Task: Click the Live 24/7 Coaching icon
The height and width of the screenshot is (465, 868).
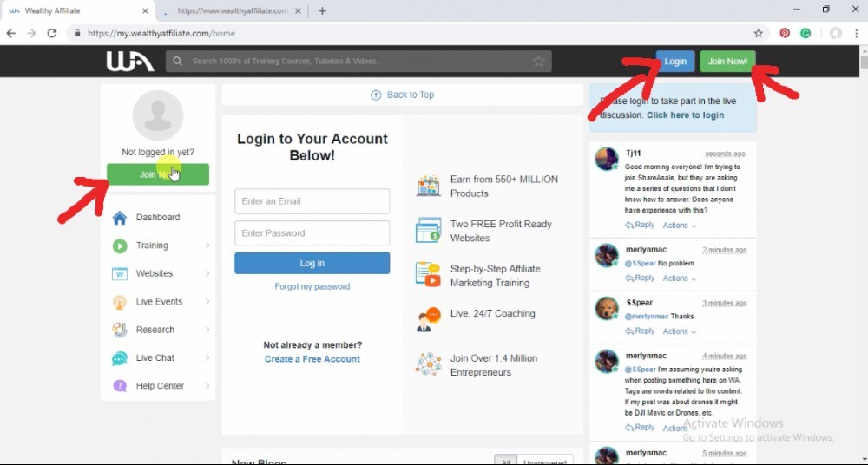Action: pos(429,319)
